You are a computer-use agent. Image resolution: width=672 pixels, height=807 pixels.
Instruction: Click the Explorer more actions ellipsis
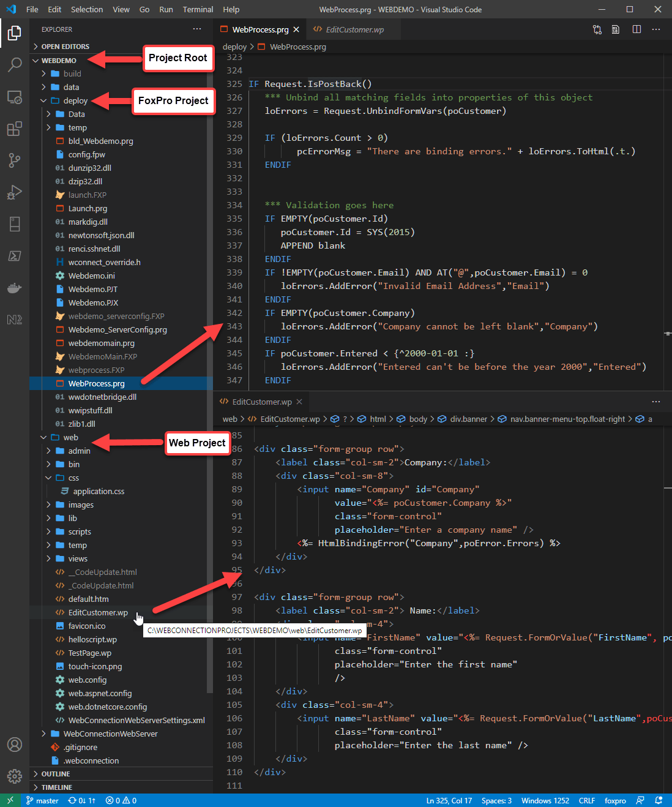196,29
